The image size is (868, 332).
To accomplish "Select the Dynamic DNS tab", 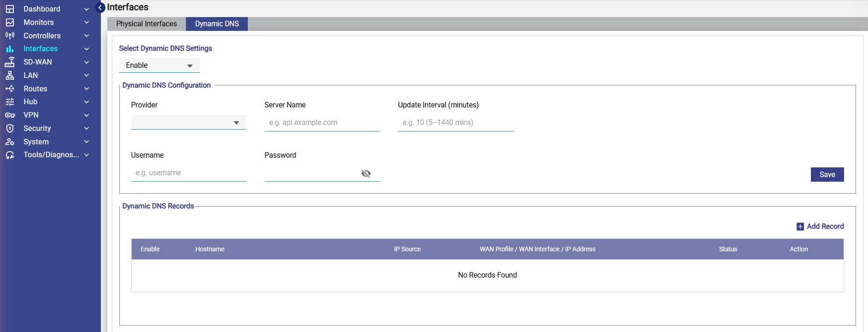I will click(x=217, y=24).
